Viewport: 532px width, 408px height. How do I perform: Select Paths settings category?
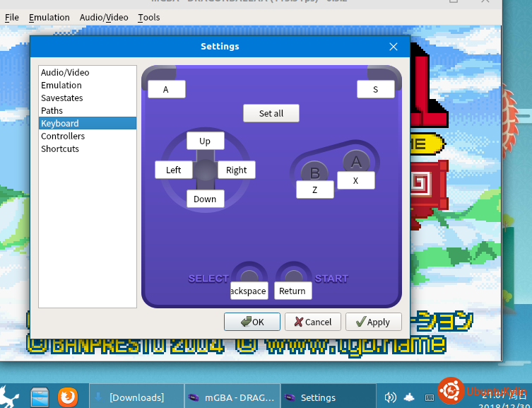tap(88, 110)
